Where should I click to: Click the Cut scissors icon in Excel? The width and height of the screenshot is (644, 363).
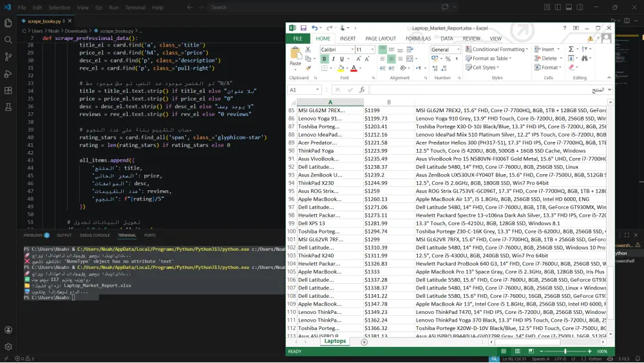308,50
